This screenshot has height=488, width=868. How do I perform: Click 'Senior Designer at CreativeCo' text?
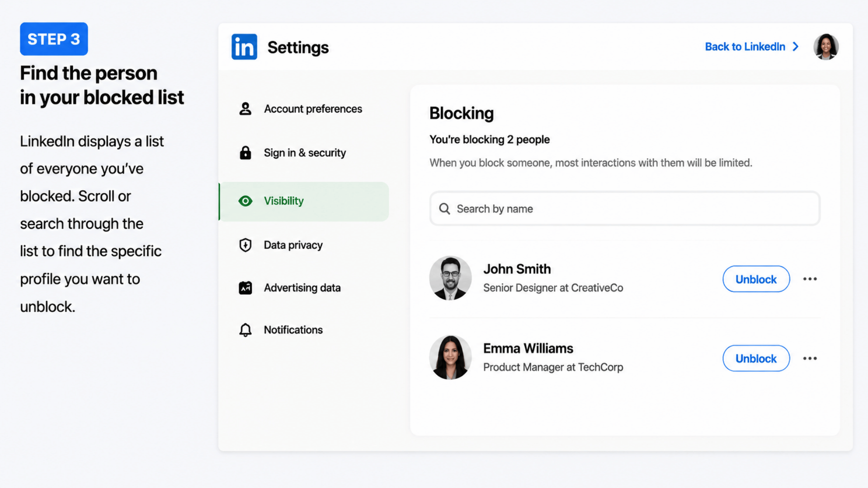(553, 288)
